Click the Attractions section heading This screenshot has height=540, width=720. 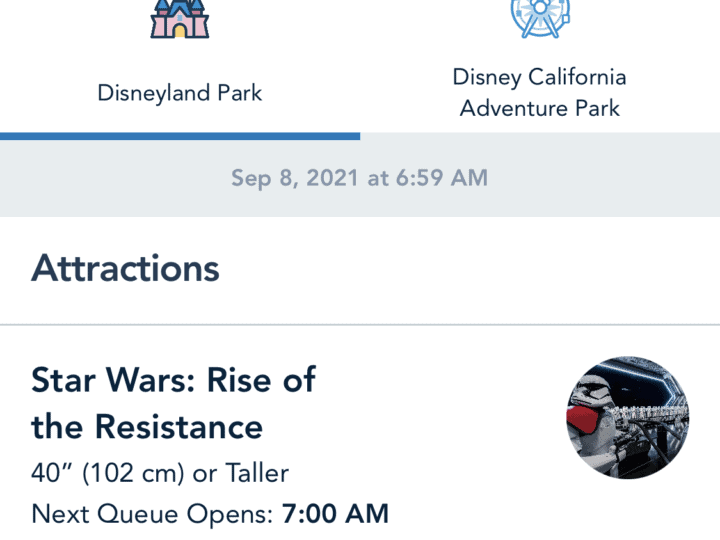point(125,268)
